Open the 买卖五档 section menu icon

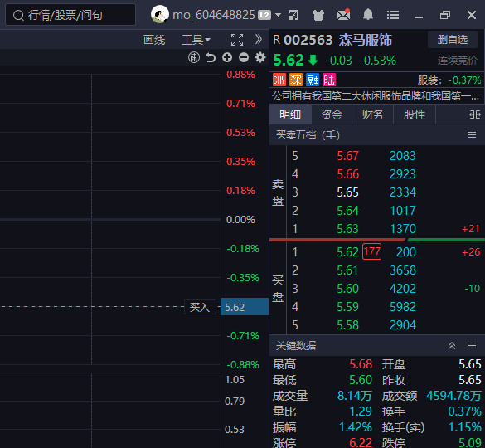coord(472,135)
